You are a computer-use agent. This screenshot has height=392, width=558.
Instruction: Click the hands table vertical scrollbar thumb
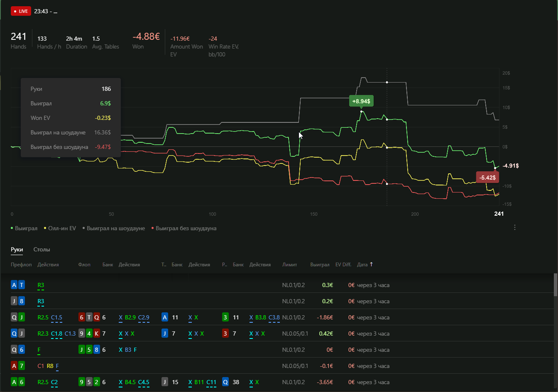point(556,285)
